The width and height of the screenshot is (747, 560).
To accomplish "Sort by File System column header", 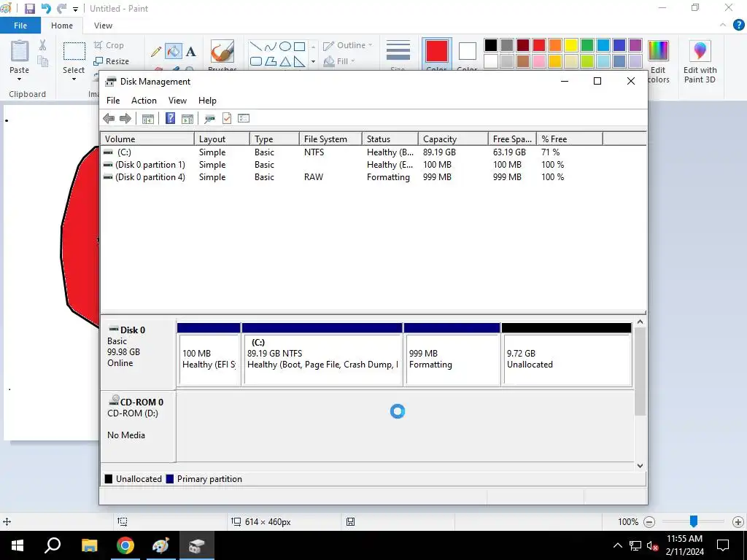I will point(330,139).
